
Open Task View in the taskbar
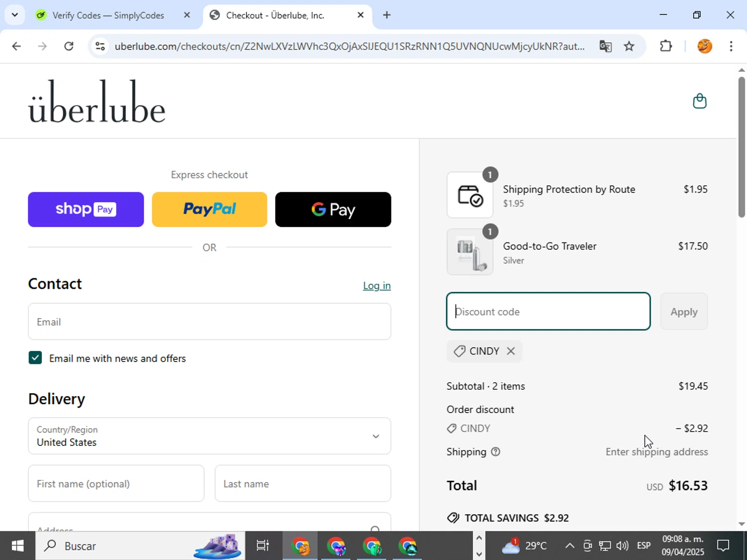(x=262, y=546)
